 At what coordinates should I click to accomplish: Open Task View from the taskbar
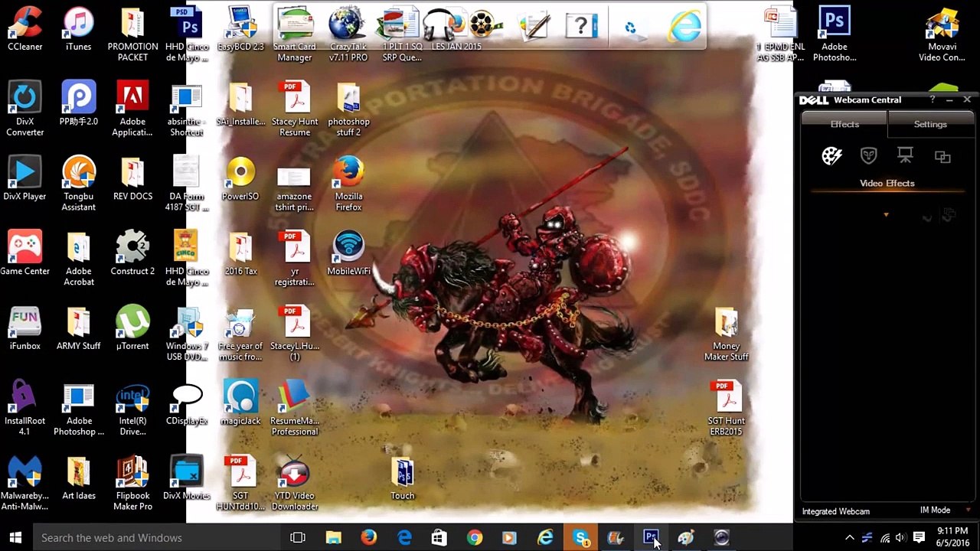pos(298,537)
